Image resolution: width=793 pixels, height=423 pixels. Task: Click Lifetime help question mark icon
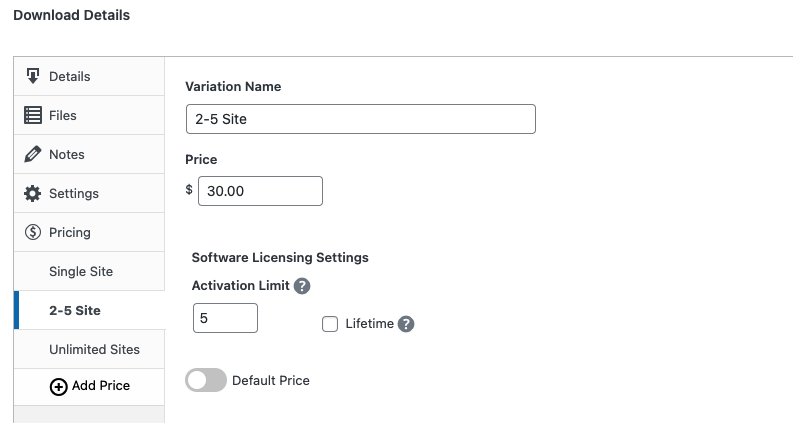pyautogui.click(x=406, y=324)
